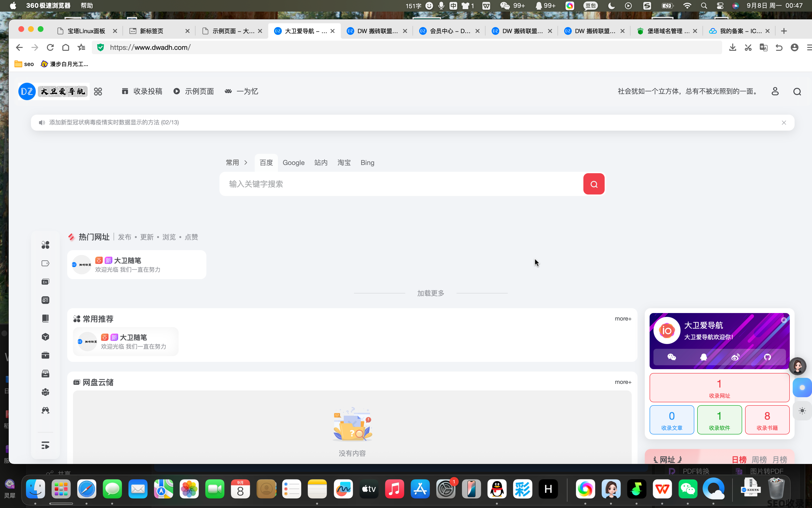Select the sidebar gamepad icon
The image size is (812, 508).
click(45, 410)
